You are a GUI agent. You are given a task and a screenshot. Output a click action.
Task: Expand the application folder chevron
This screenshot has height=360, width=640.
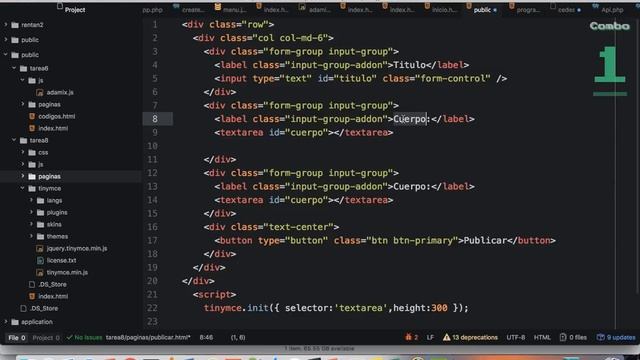tap(6, 322)
